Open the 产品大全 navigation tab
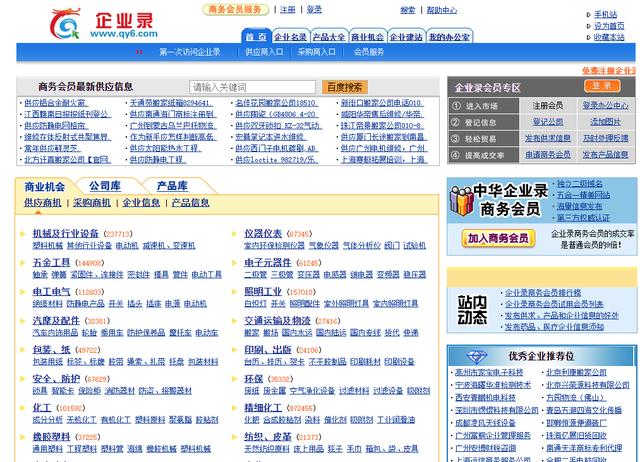The width and height of the screenshot is (640, 462). point(329,37)
